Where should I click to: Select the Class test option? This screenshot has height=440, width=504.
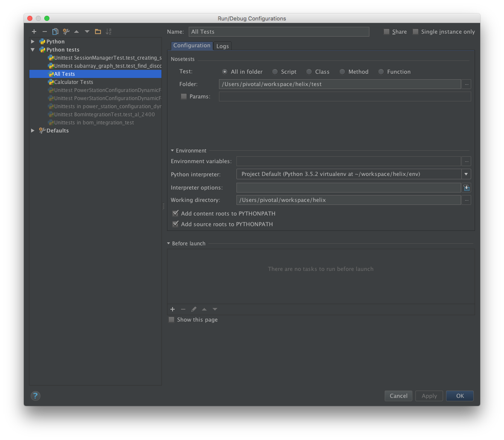coord(309,72)
